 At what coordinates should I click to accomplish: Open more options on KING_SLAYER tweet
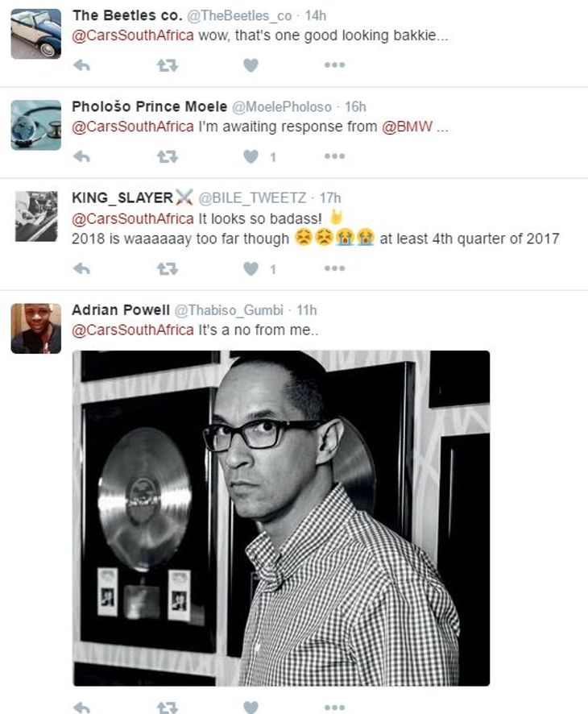point(334,268)
